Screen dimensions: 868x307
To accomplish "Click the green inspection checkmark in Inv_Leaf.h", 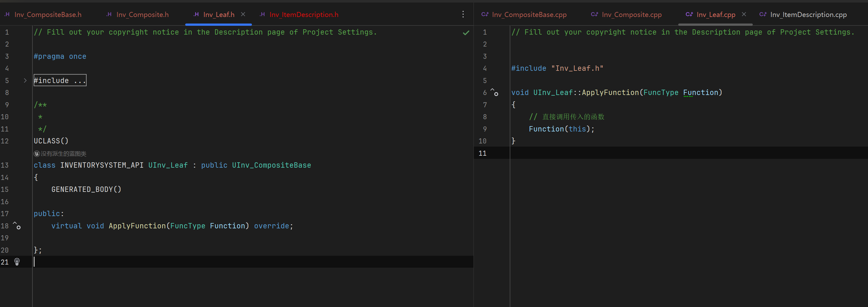I will [466, 33].
